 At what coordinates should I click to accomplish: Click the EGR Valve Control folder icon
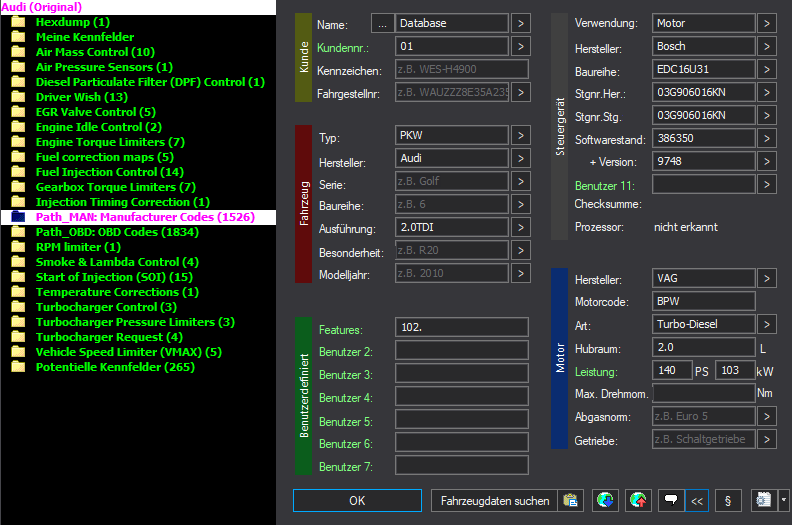pos(19,112)
